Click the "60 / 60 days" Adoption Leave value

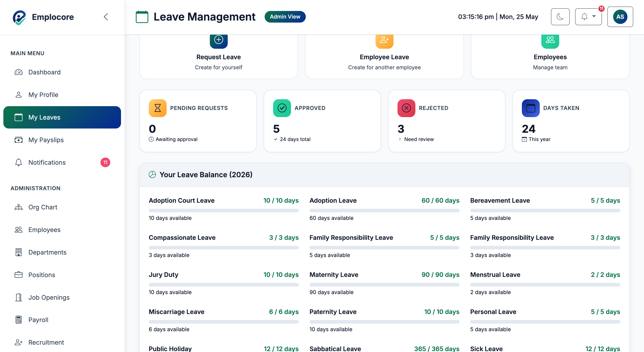(x=440, y=201)
